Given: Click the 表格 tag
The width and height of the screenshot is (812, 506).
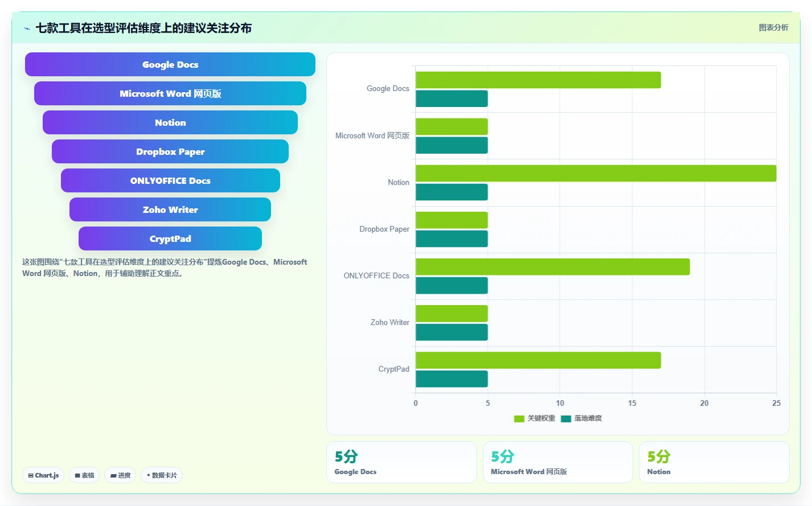Looking at the screenshot, I should click(x=85, y=475).
